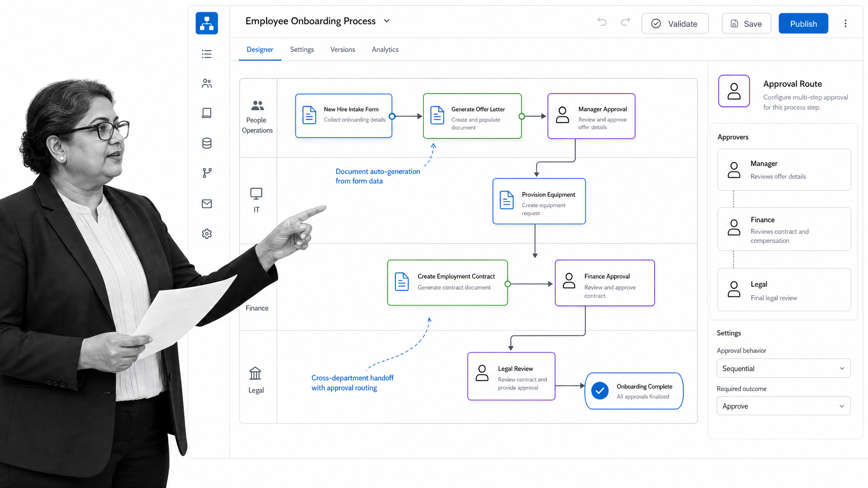Select the Provision Equipment node

coord(539,201)
